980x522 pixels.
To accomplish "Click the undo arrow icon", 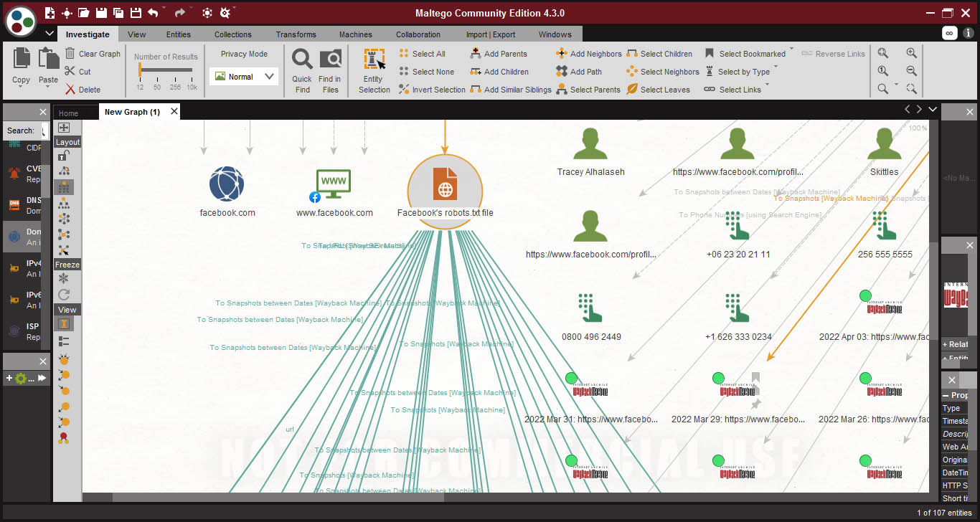I will pos(153,13).
